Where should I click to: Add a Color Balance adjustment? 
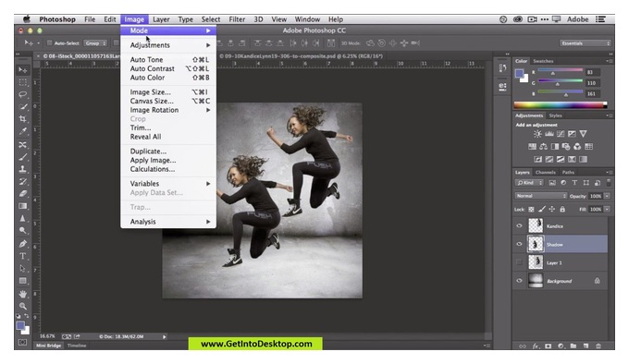[x=544, y=147]
